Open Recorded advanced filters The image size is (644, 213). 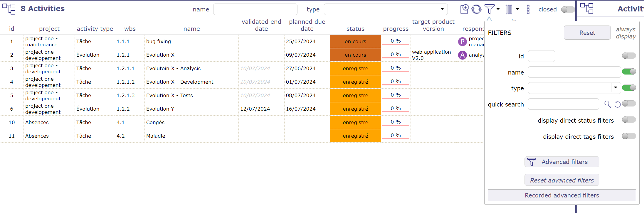click(x=562, y=195)
